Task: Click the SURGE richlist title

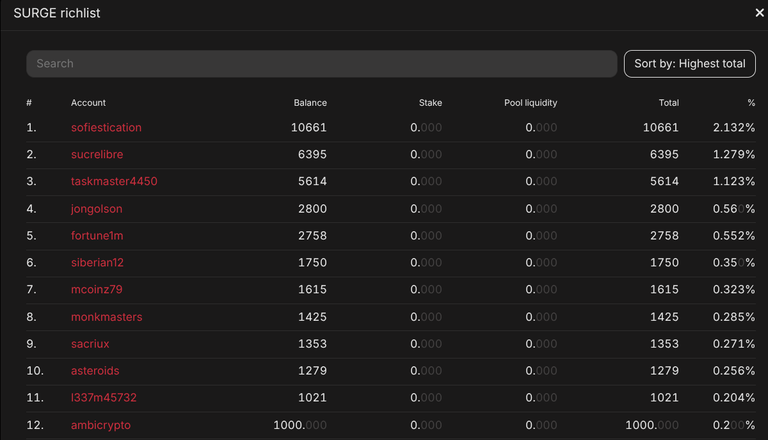Action: [x=57, y=13]
